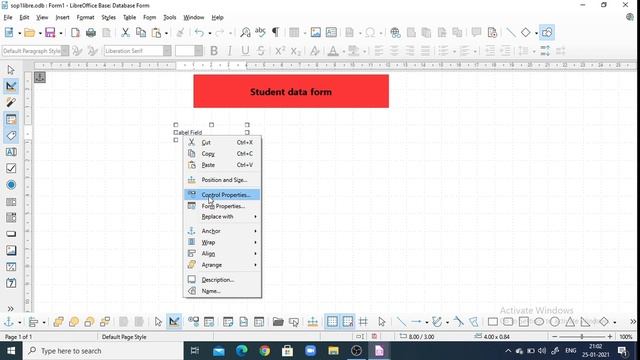This screenshot has width=640, height=360.
Task: Choose Form Properties in context menu
Action: click(222, 206)
